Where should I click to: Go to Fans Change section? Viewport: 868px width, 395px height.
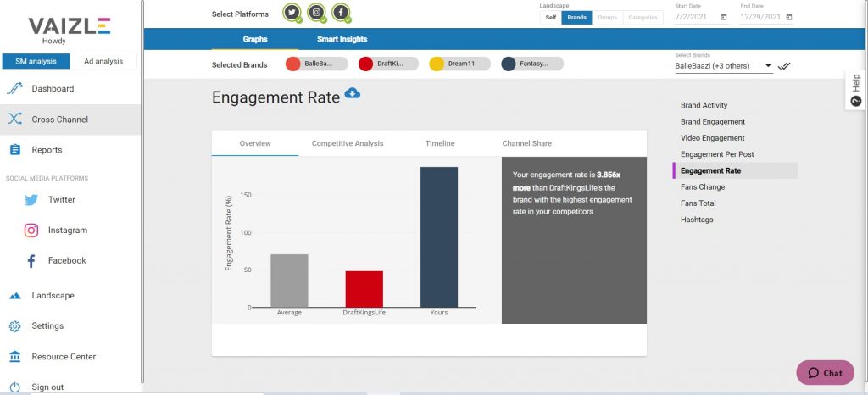point(703,187)
